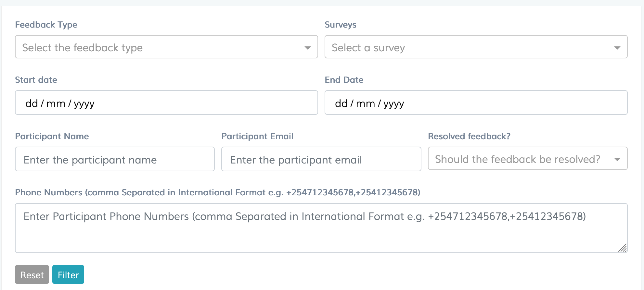Select the year portion of End Date
This screenshot has width=644, height=290.
pyautogui.click(x=393, y=103)
